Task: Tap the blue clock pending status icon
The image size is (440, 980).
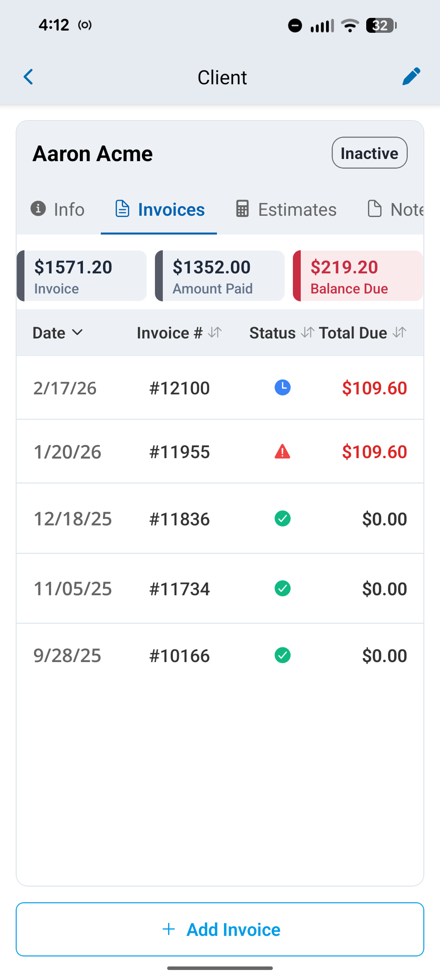Action: pos(282,387)
